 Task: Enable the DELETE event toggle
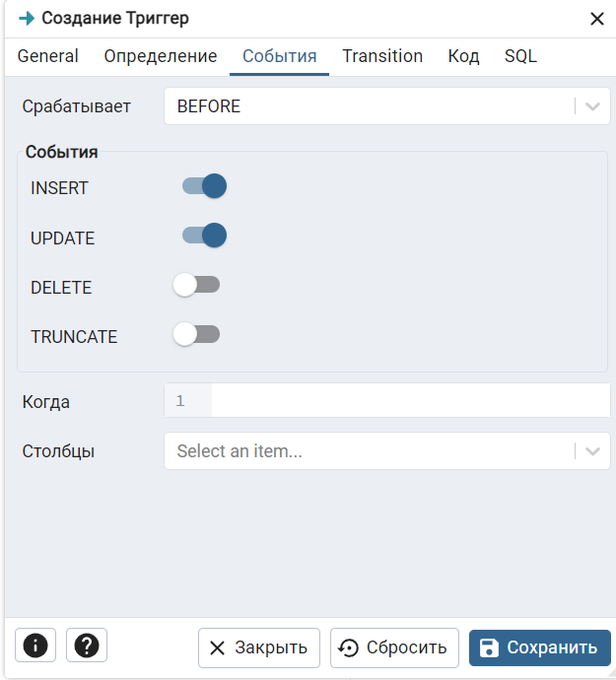point(196,285)
